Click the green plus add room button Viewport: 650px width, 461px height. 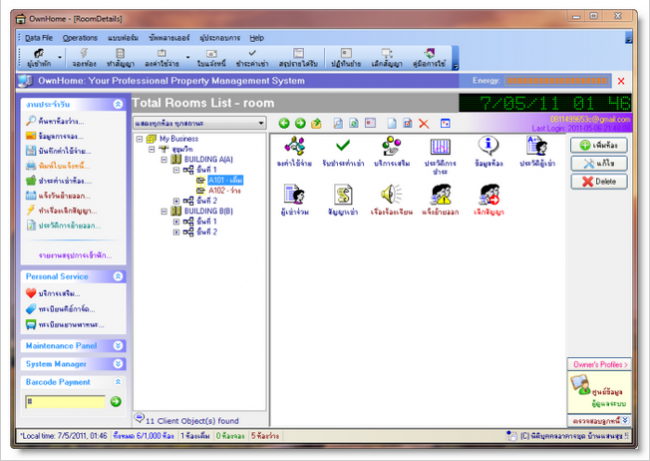point(599,145)
